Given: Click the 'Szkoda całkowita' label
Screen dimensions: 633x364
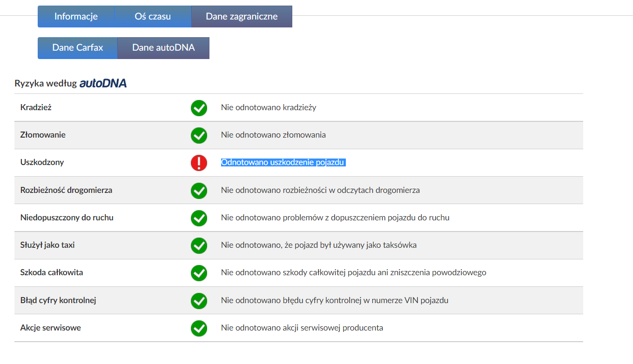Looking at the screenshot, I should 52,272.
